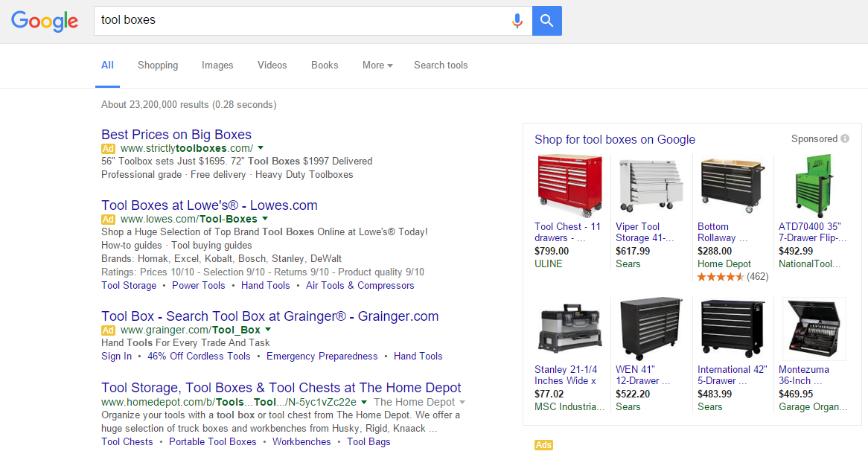Open the Tool Chests sitelink
868x457 pixels.
coord(127,442)
